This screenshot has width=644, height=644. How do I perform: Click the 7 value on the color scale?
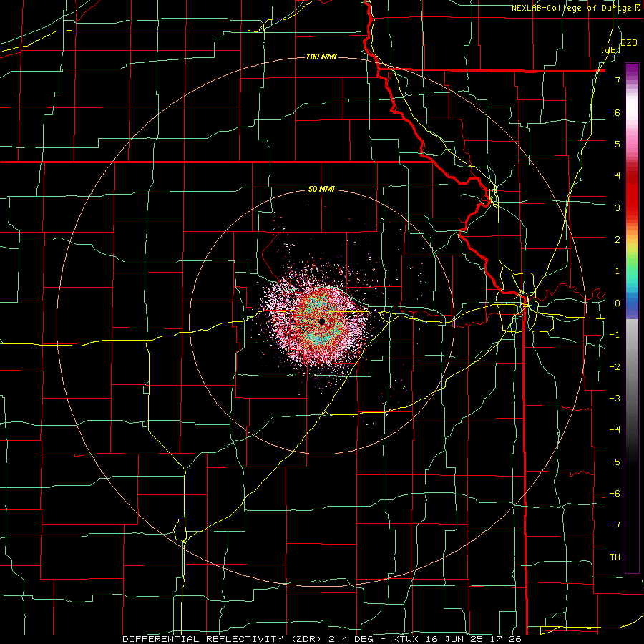[x=618, y=80]
